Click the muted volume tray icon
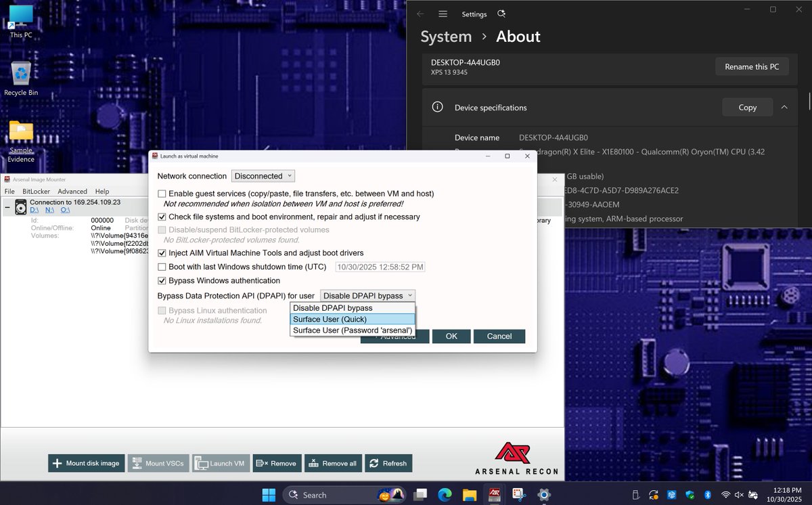 click(740, 495)
